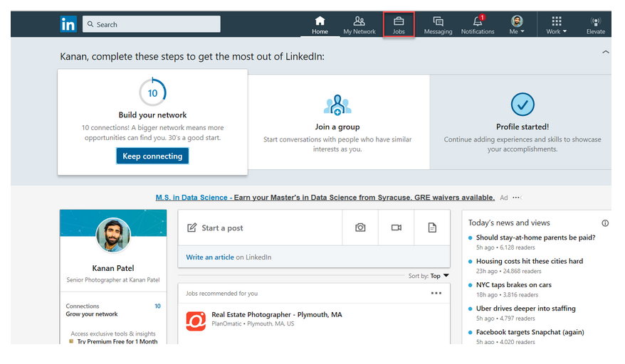Open the Home feed icon
The image size is (625, 364).
(x=320, y=21)
